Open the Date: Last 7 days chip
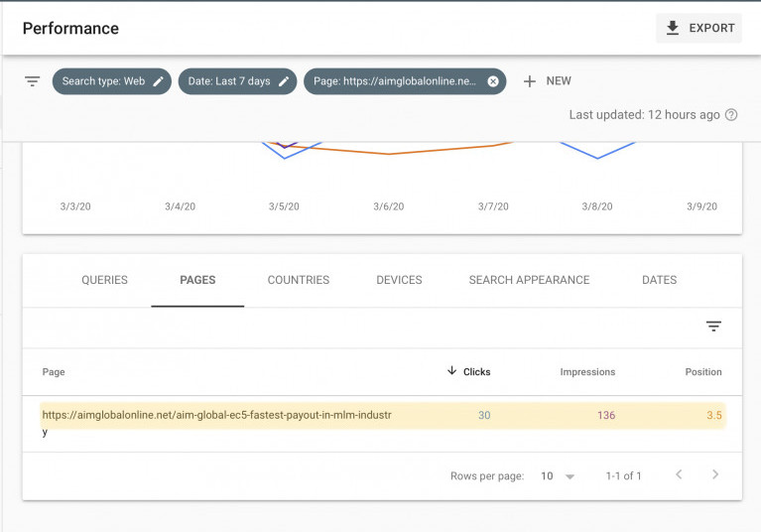Screen dimensions: 761x532 pos(237,81)
